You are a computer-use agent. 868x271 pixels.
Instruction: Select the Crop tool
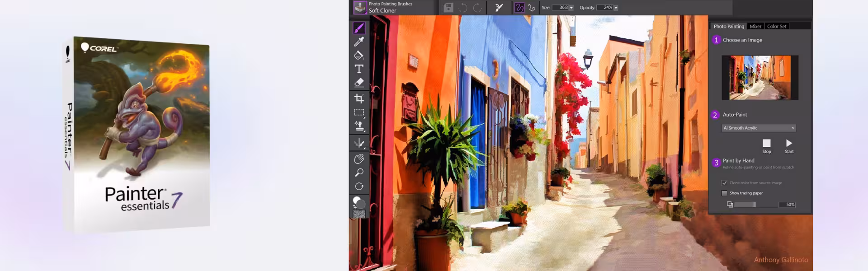tap(359, 98)
